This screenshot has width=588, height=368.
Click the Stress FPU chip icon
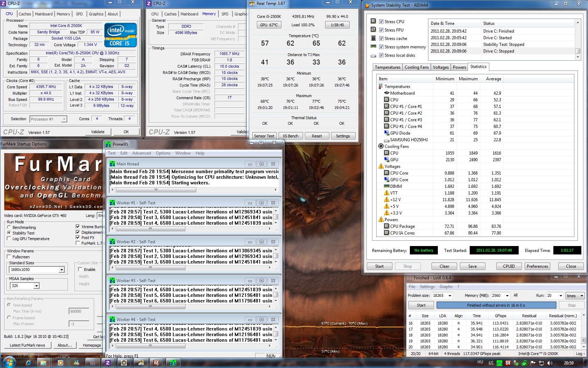click(x=373, y=30)
